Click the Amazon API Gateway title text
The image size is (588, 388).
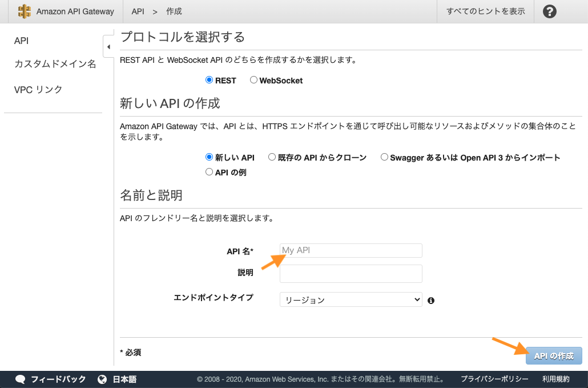coord(75,11)
